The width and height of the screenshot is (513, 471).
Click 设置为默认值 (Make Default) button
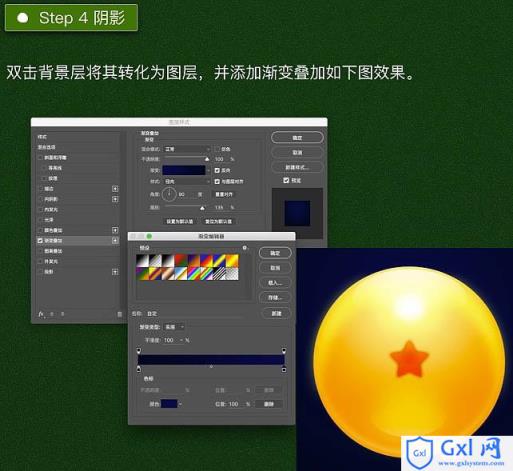pyautogui.click(x=180, y=221)
